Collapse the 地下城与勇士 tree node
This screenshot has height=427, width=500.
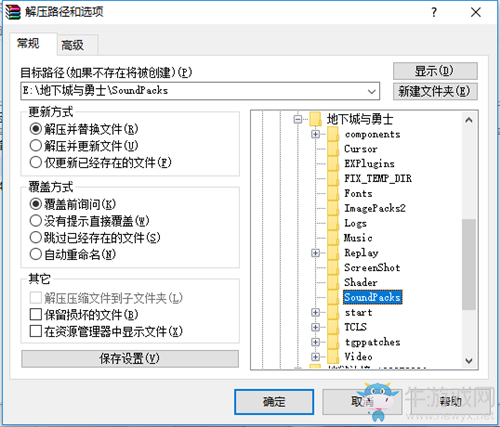298,119
